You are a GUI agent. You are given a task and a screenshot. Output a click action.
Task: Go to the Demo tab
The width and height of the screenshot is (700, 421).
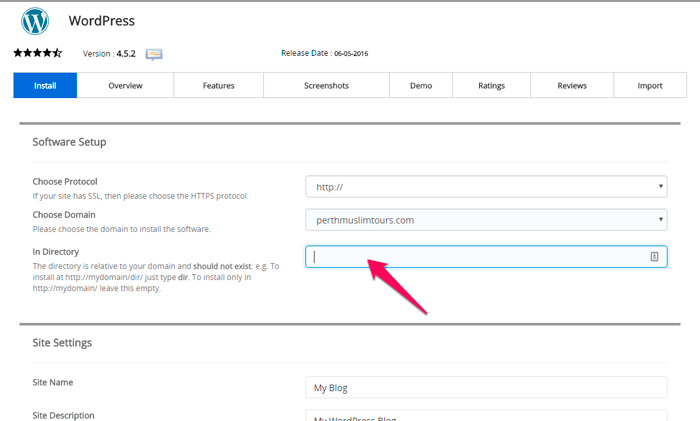coord(421,86)
